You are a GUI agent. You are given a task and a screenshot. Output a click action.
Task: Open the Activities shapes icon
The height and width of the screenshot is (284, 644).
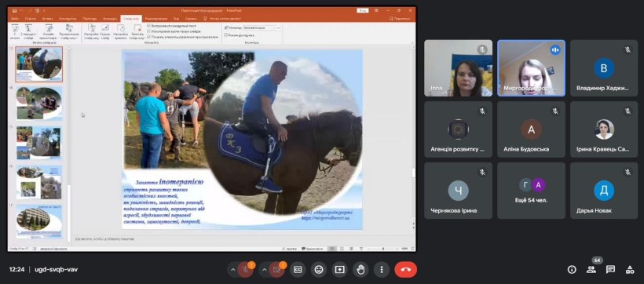[630, 270]
